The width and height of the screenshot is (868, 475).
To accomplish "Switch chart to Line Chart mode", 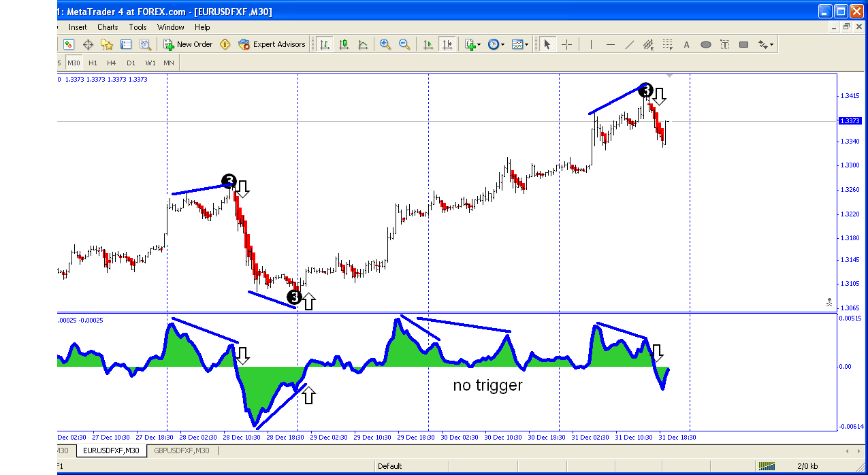I will (x=363, y=44).
